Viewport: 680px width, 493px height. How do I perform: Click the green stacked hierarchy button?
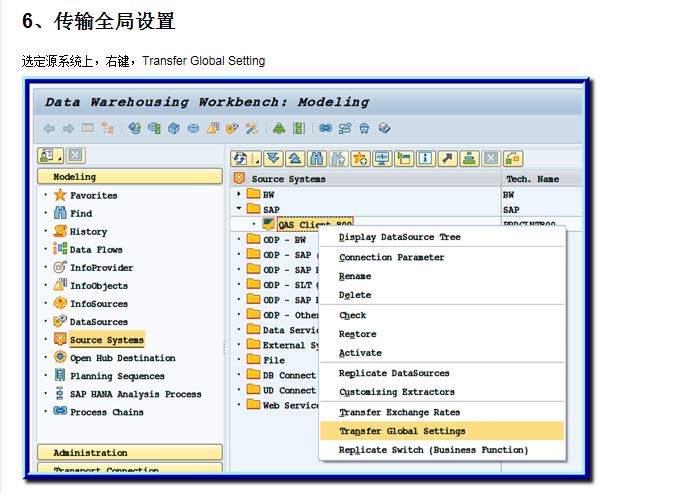tap(469, 159)
